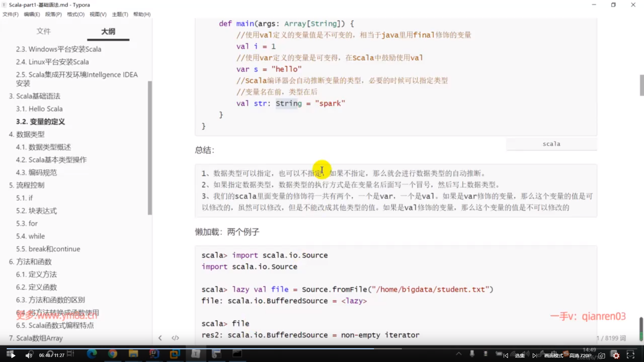Open the Microsoft Edge taskbar icon

[x=92, y=354]
